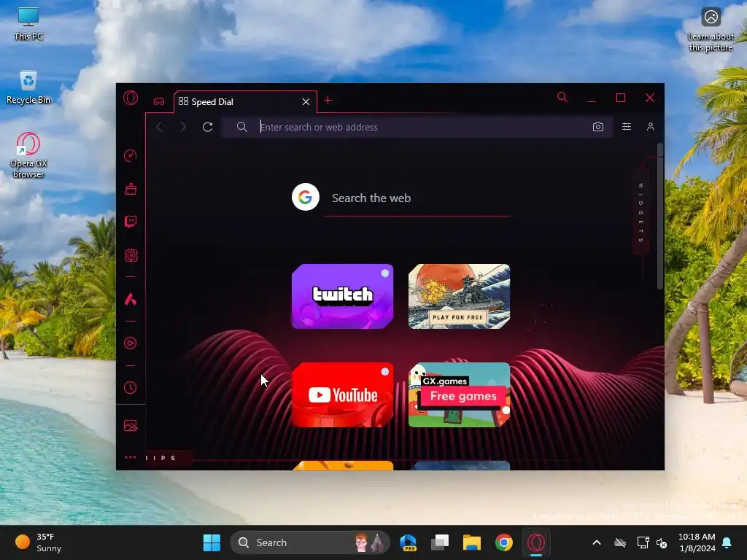Launch Google Chrome from the taskbar
Viewport: 747px width, 560px height.
tap(503, 542)
